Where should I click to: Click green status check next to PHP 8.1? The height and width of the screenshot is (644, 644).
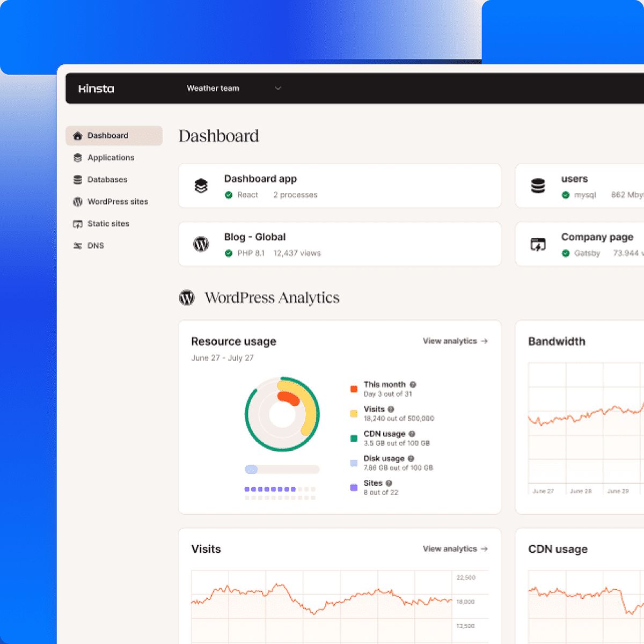229,253
